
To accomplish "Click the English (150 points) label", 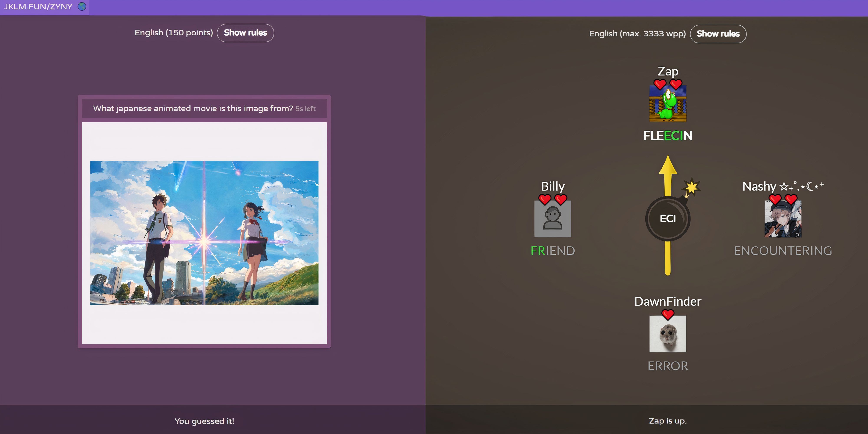I will [x=174, y=33].
